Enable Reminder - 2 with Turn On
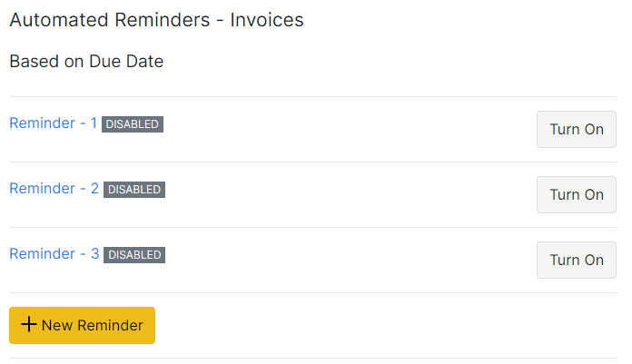Image resolution: width=632 pixels, height=364 pixels. pos(576,194)
